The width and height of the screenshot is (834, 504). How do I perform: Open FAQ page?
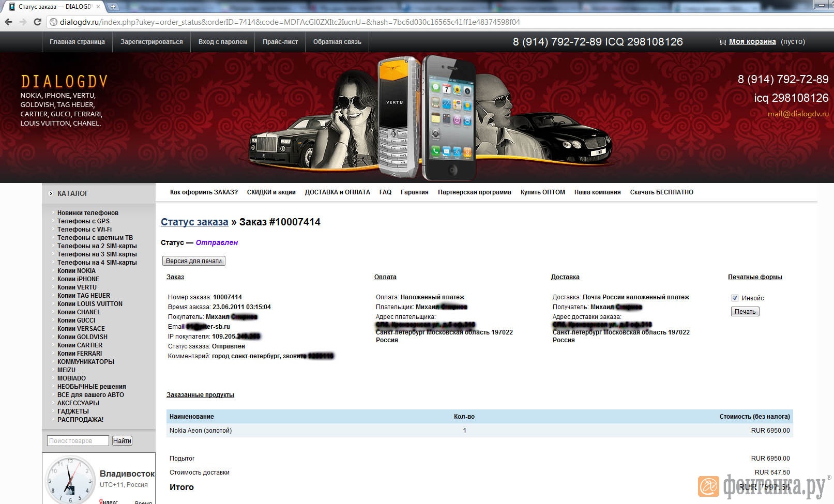pyautogui.click(x=385, y=192)
